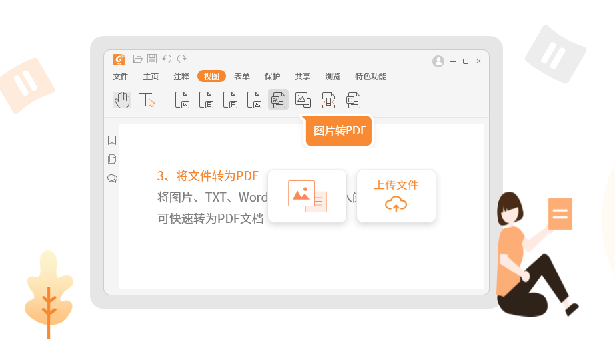615x364 pixels.
Task: Redo the last action
Action: tap(181, 59)
